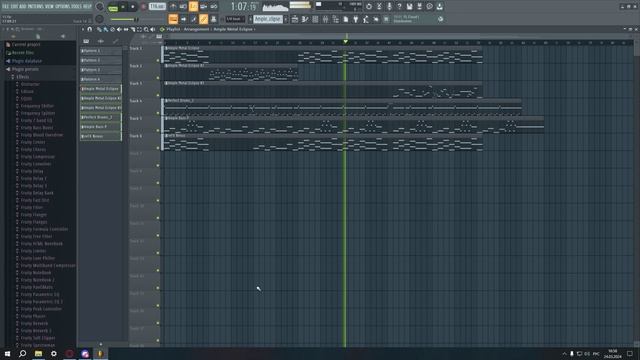Click the tempo BPM field
The width and height of the screenshot is (640, 360).
coord(157,7)
